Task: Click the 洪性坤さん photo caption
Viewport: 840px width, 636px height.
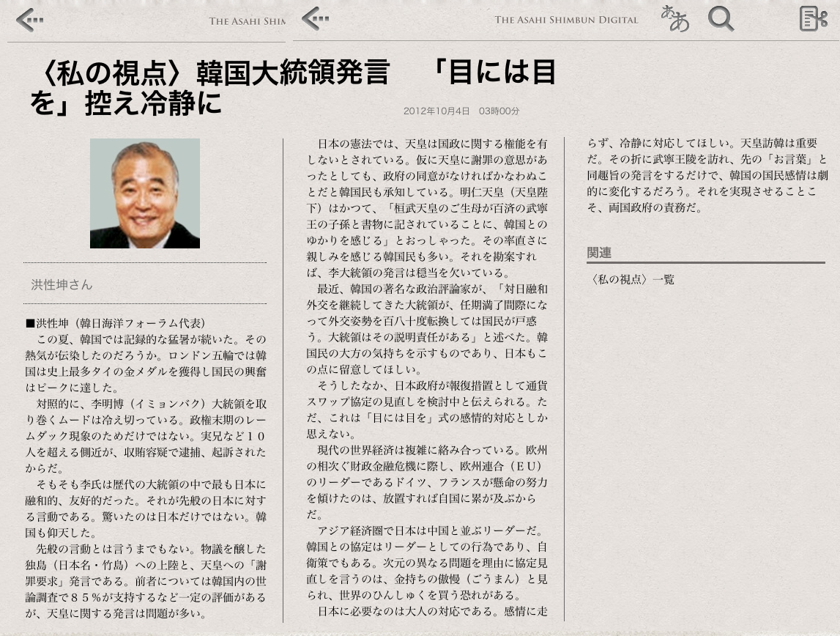Action: 62,284
